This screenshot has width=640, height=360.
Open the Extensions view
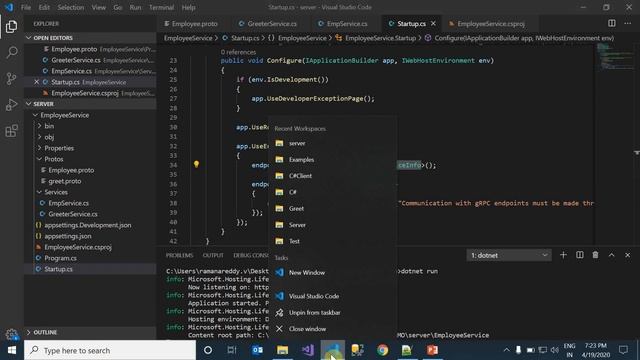tap(11, 131)
